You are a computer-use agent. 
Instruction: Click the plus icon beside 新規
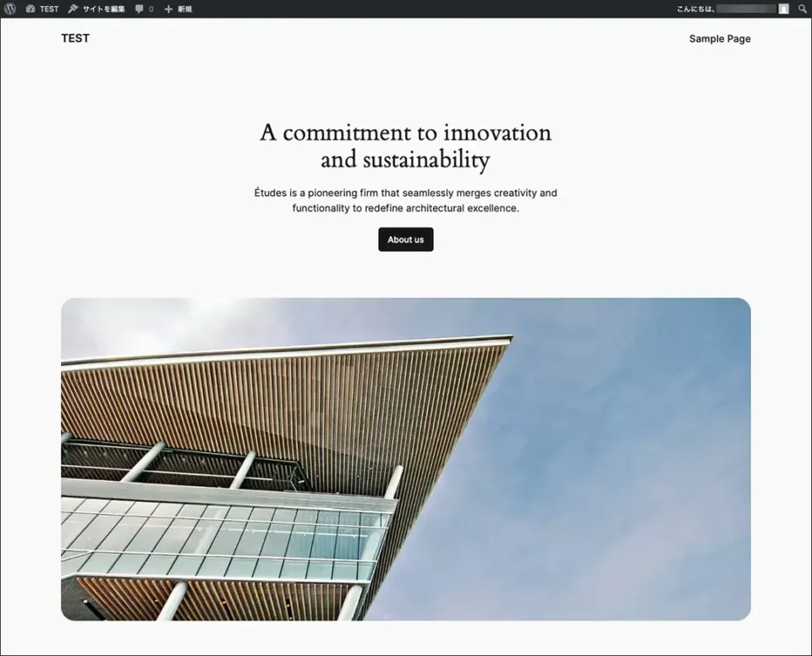coord(168,8)
